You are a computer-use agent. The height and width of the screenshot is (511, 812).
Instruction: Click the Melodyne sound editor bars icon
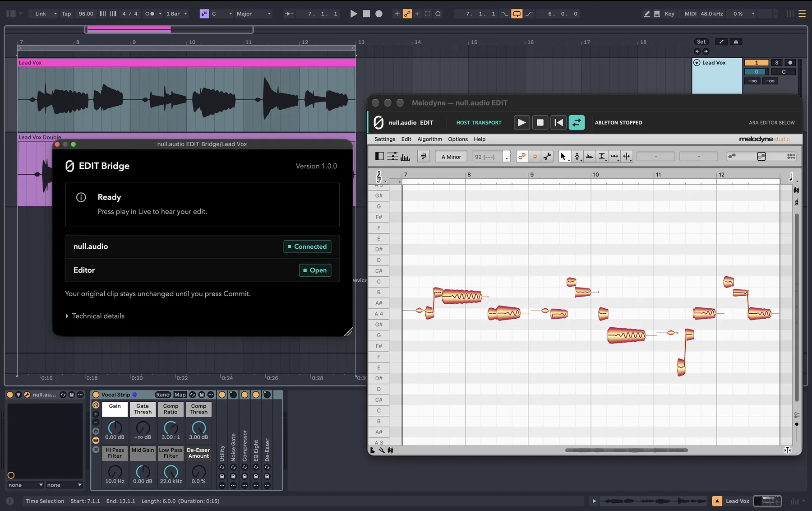pos(405,157)
